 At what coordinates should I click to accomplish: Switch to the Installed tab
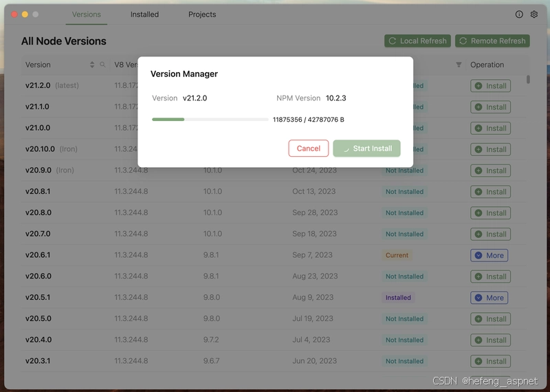(x=144, y=14)
